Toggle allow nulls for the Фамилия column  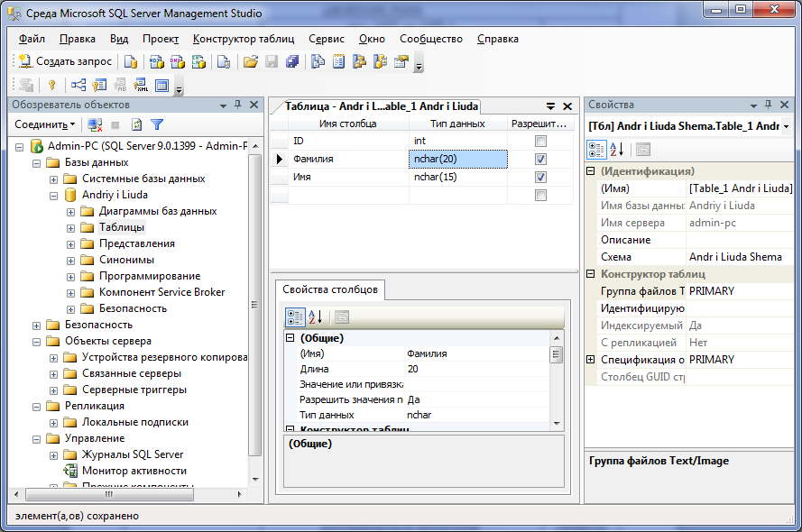tap(540, 159)
